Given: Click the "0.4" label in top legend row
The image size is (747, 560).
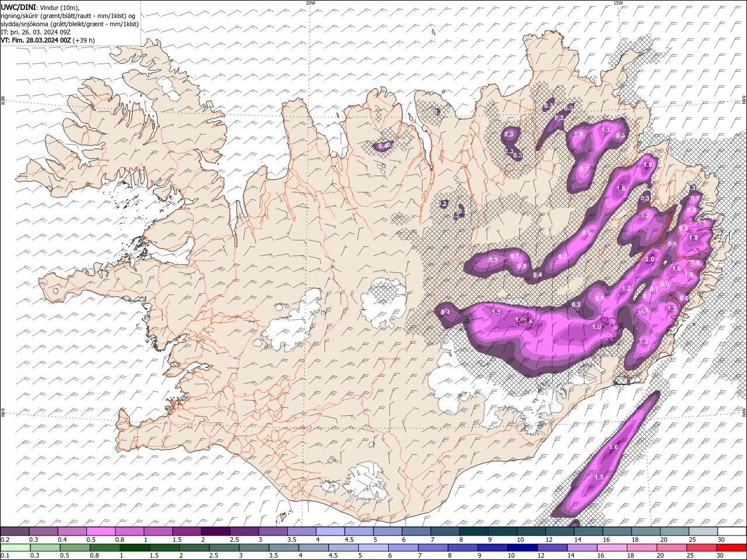Looking at the screenshot, I should click(62, 540).
